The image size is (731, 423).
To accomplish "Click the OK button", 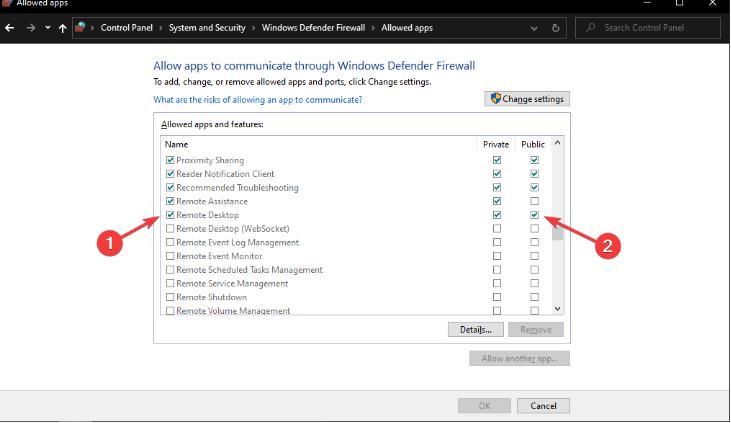I will coord(484,406).
